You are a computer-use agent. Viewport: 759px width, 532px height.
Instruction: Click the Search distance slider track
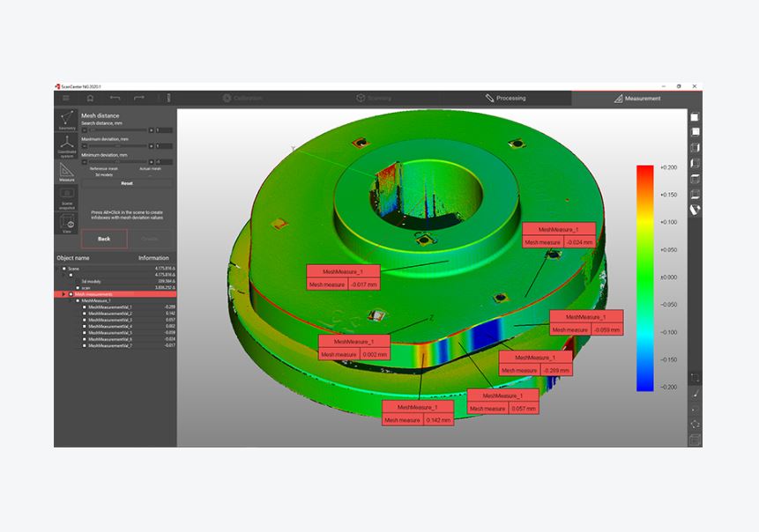(117, 129)
